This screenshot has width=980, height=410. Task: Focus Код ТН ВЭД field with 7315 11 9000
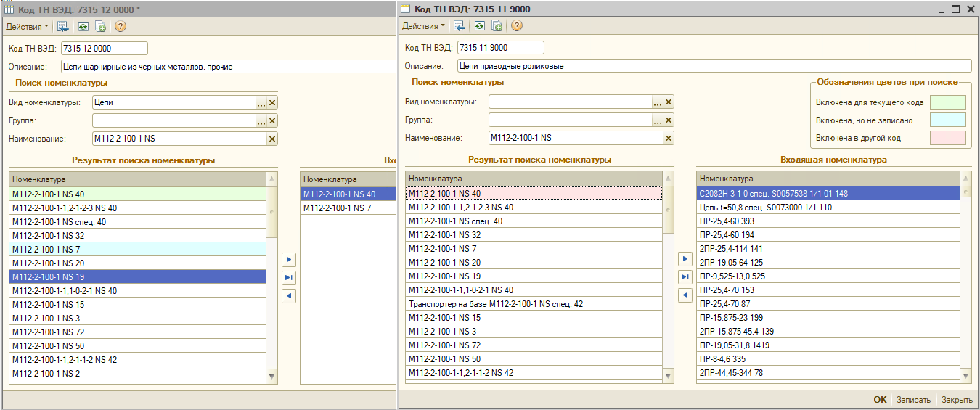501,48
